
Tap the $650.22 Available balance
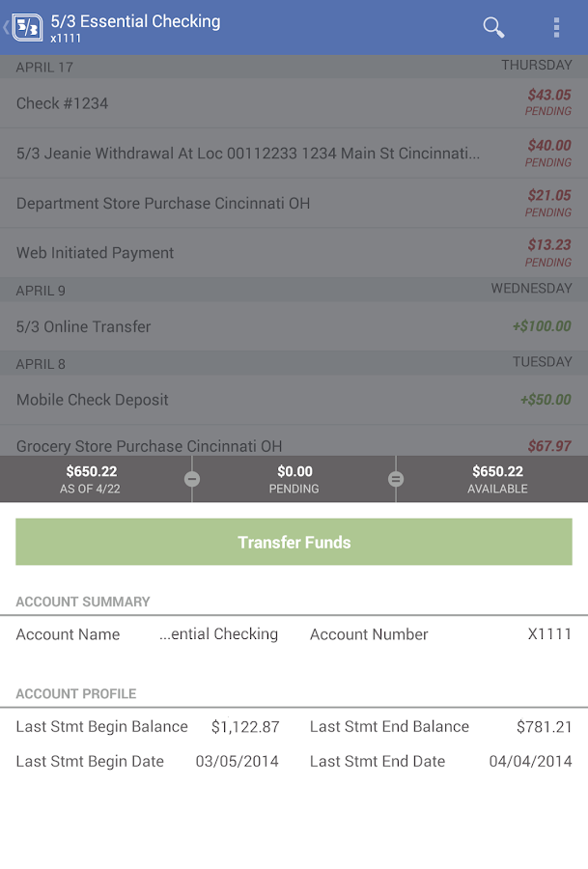coord(497,479)
